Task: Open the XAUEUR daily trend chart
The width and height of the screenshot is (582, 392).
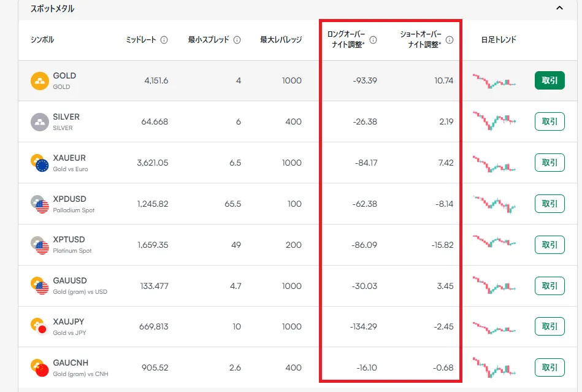Action: point(494,164)
